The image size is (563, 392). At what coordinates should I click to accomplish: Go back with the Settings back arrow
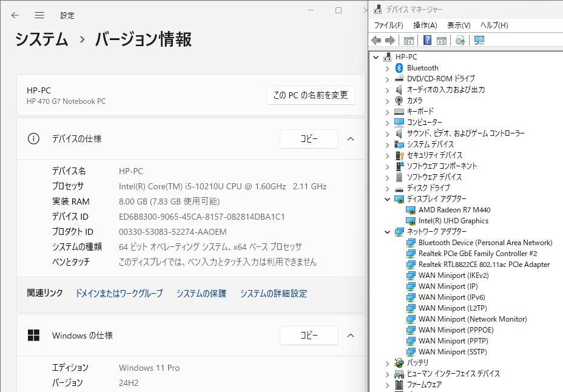coord(15,15)
